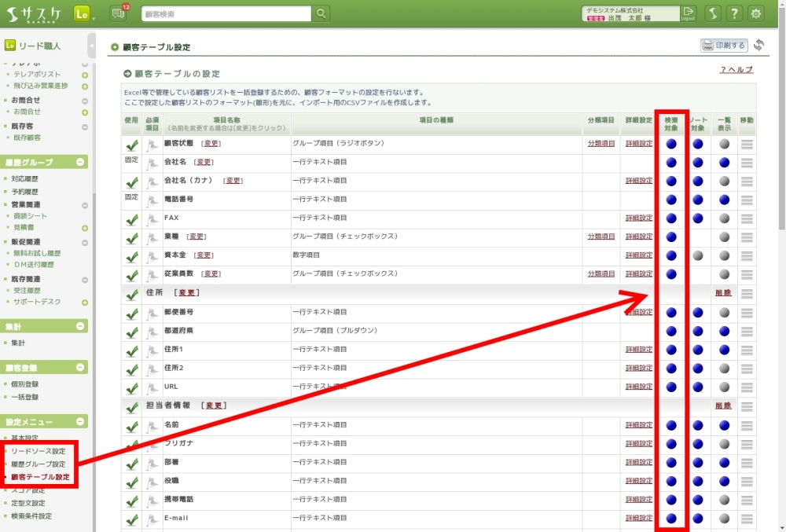Click the 顧客検索 search input field
Viewport: 786px width, 532px height.
226,13
